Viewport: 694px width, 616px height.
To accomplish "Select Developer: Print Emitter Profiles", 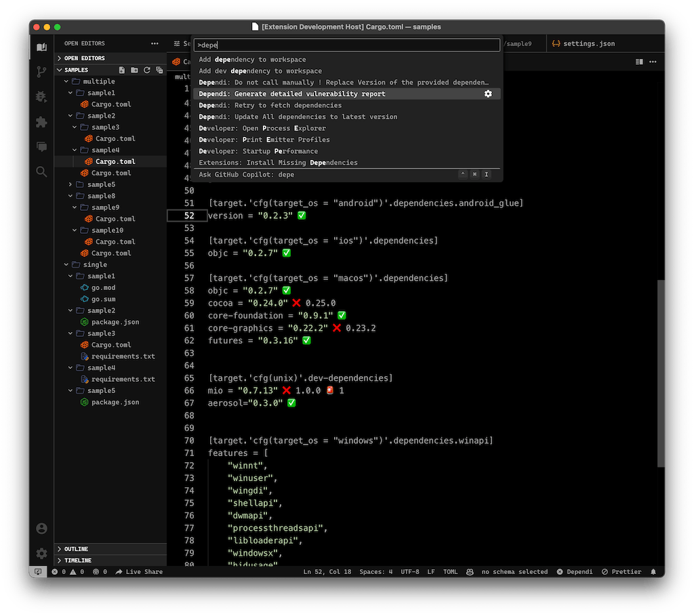I will [x=347, y=140].
